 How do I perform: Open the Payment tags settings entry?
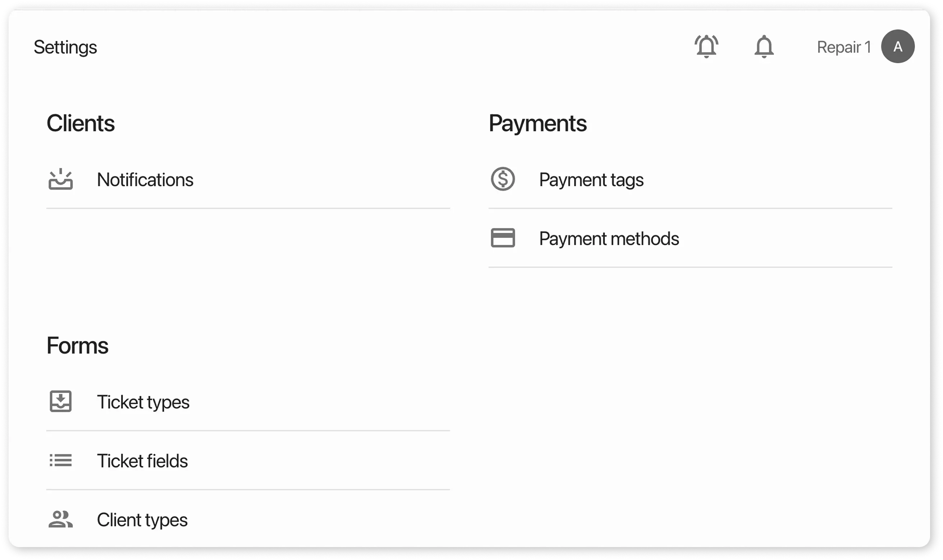[x=591, y=180]
